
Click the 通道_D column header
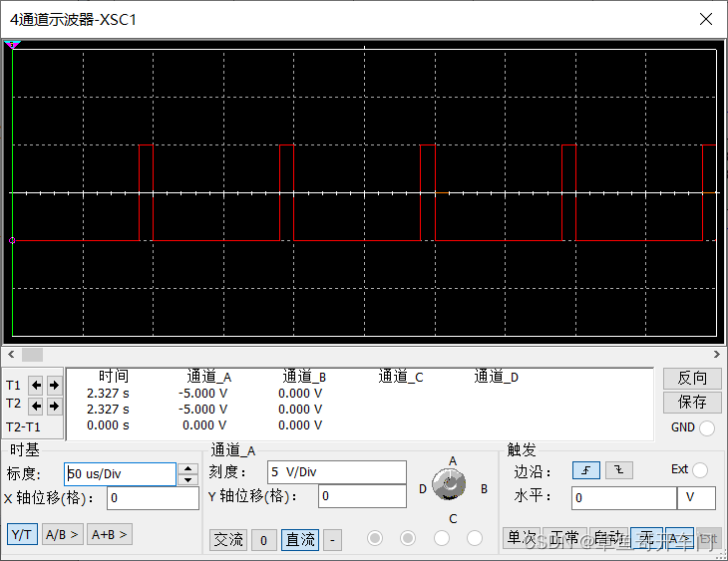pyautogui.click(x=497, y=377)
